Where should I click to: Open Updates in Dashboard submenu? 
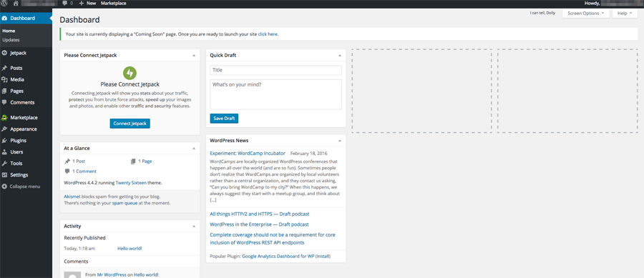(x=11, y=40)
